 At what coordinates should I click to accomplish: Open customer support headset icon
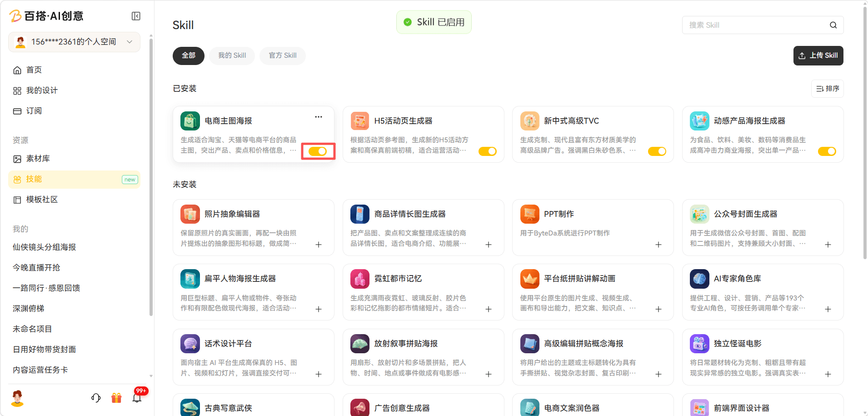[x=96, y=398]
